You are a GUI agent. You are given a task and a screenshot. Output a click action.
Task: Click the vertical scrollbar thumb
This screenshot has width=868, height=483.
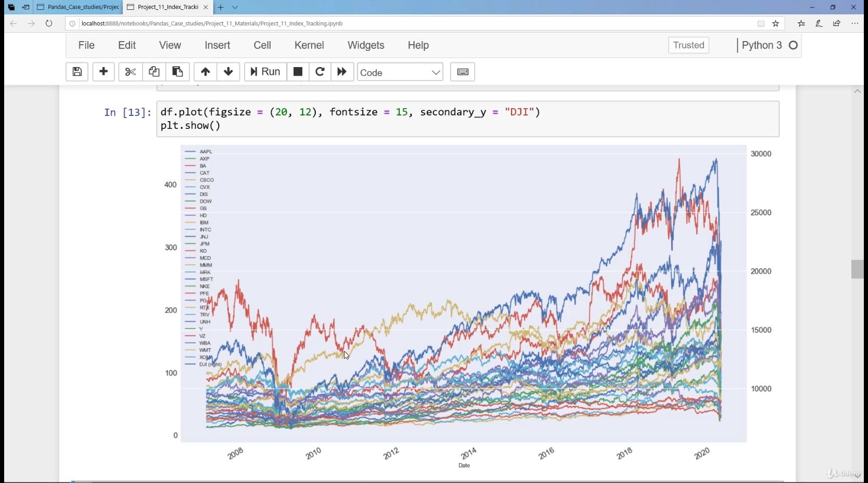point(858,269)
